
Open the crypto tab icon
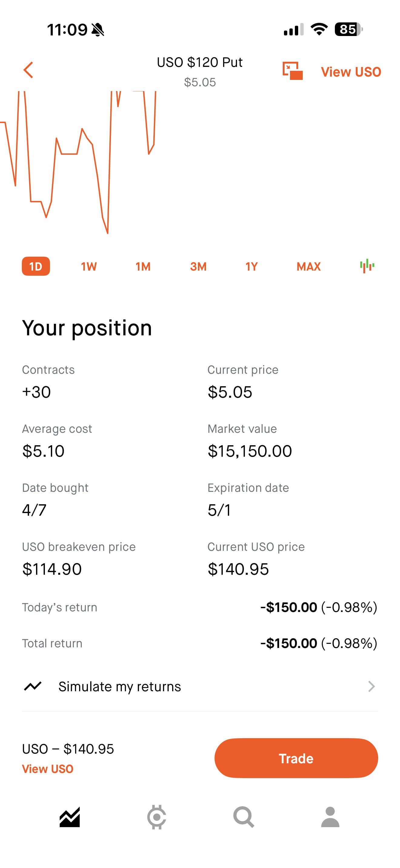click(156, 817)
